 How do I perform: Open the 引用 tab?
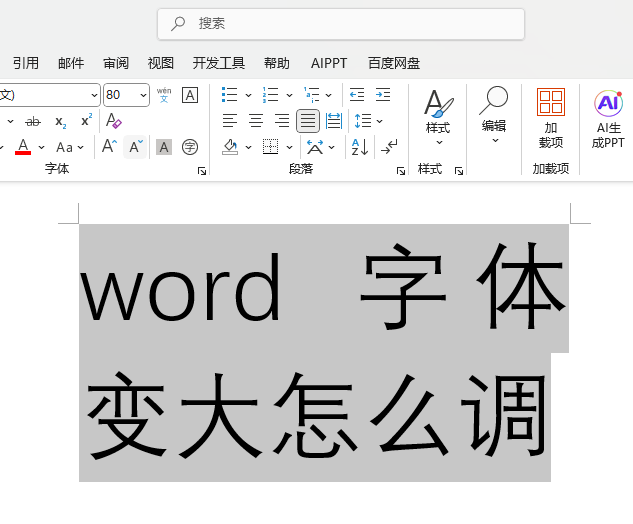point(26,63)
